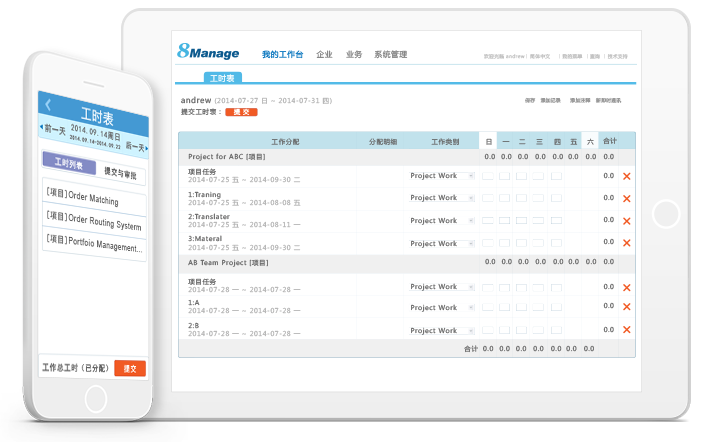
Task: Open the 系统管理 menu
Action: point(391,54)
